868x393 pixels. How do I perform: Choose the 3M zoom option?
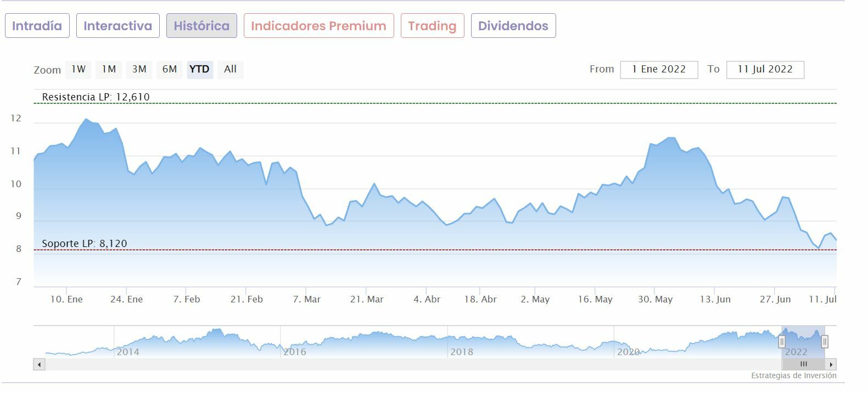pos(139,69)
